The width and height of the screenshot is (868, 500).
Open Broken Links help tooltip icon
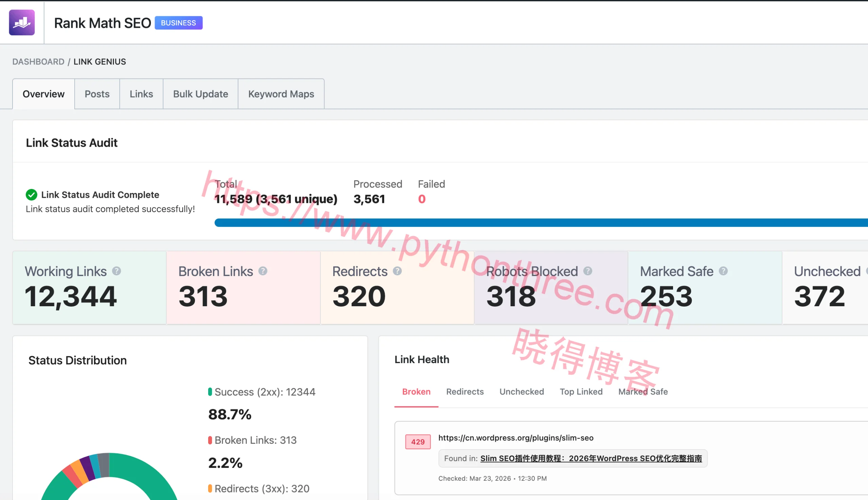pos(263,271)
